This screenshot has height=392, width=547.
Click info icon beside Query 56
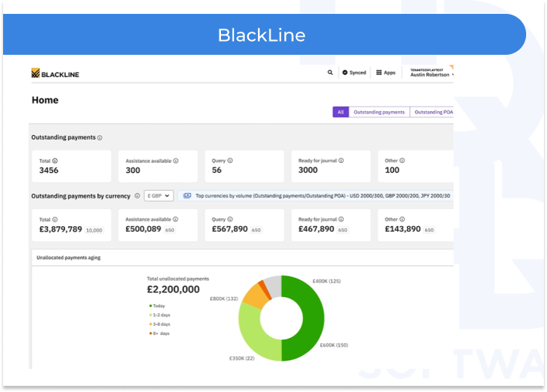point(230,161)
